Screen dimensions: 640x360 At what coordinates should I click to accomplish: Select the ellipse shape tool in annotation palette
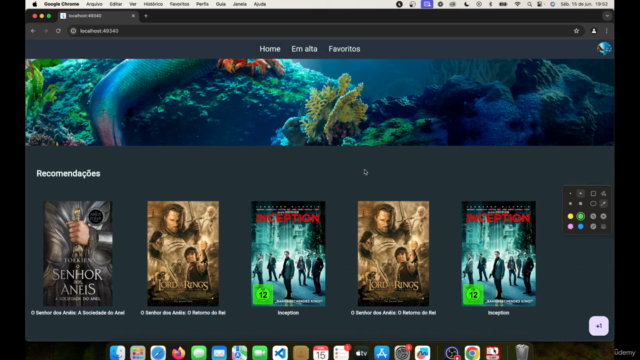[x=593, y=204]
